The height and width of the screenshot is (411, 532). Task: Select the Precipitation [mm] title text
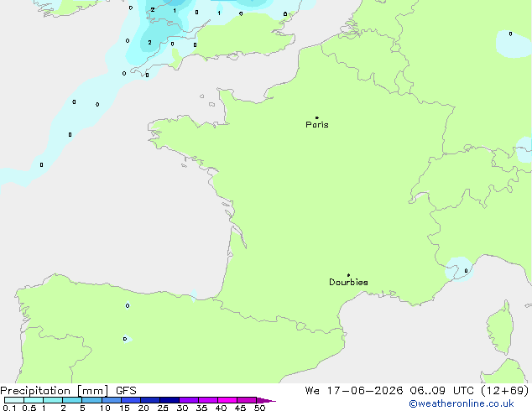[x=55, y=391]
